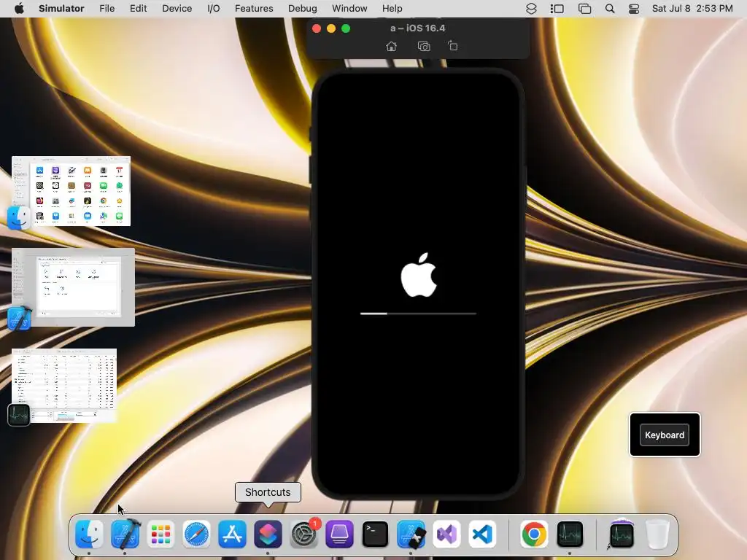Open the Device menu
Viewport: 747px width, 560px height.
[x=177, y=8]
